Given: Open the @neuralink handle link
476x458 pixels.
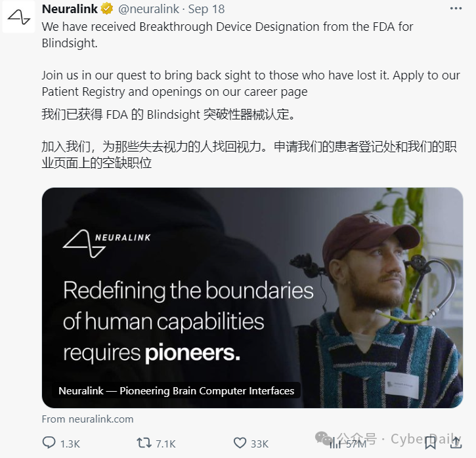Looking at the screenshot, I should [148, 9].
